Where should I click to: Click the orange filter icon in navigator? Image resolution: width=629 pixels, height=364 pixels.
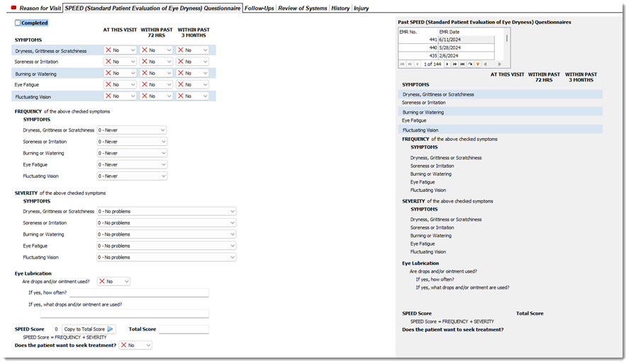click(x=478, y=64)
